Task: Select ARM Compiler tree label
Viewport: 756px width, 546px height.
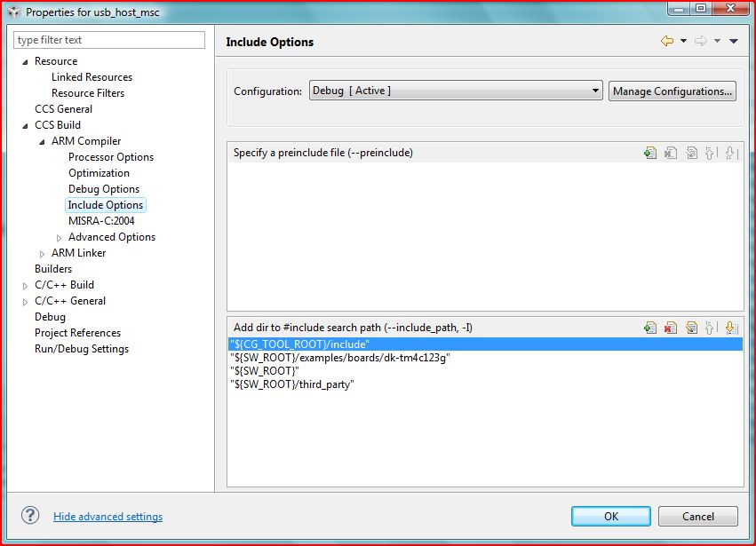Action: (86, 141)
